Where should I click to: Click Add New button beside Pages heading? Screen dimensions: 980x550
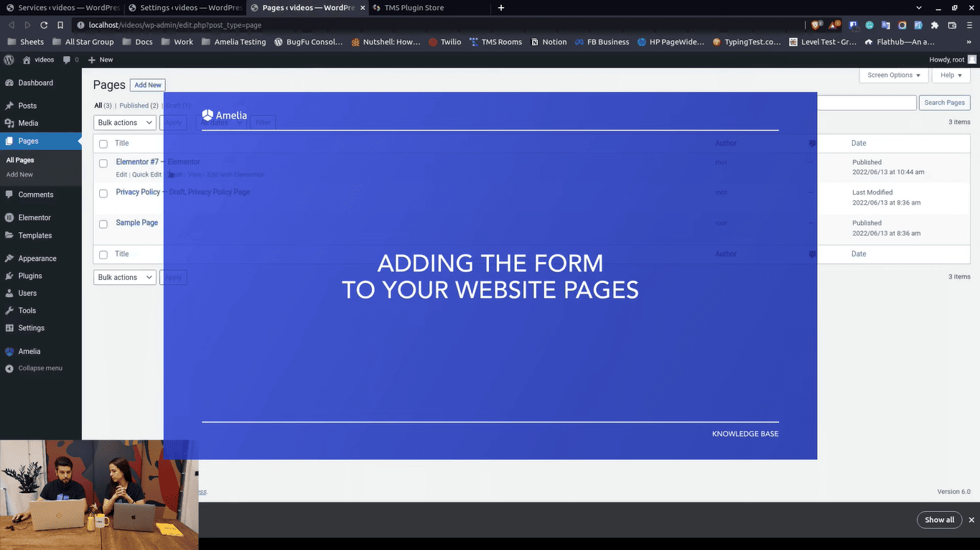click(148, 85)
